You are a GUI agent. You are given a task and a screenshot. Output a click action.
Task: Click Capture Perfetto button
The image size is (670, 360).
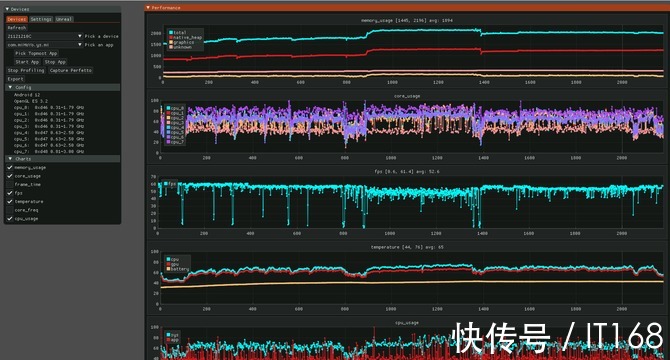coord(71,70)
